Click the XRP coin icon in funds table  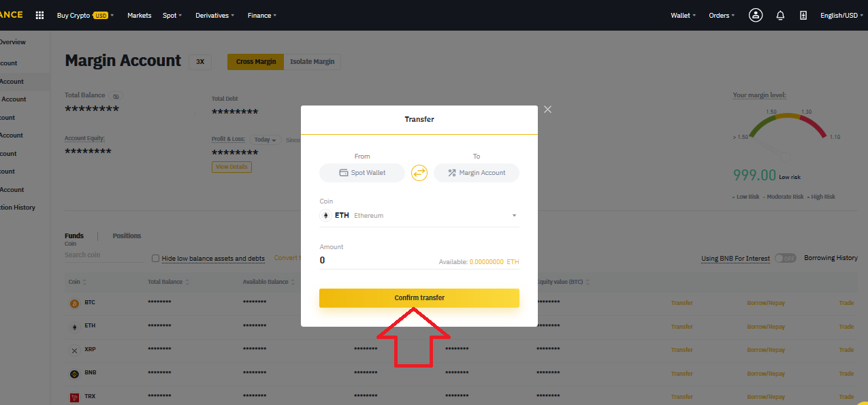(75, 350)
